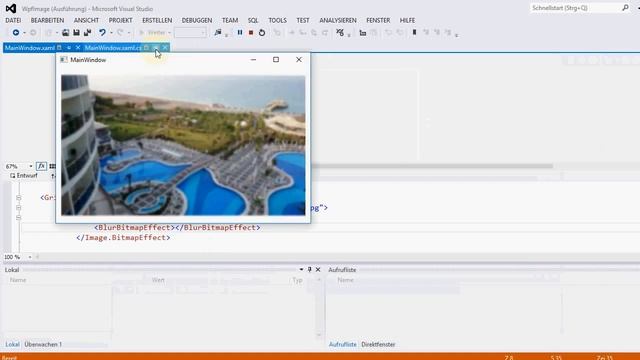640x360 pixels.
Task: Open the TEAM menu
Action: click(x=230, y=20)
